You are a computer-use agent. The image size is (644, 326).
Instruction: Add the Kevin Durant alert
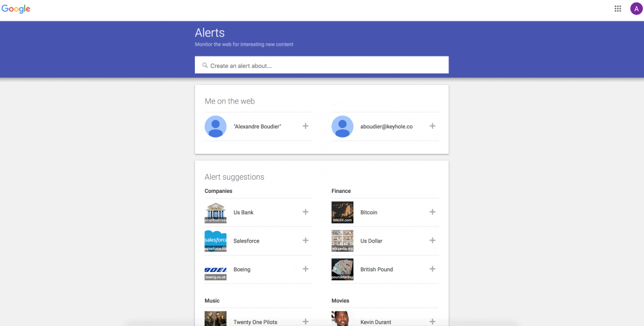433,322
